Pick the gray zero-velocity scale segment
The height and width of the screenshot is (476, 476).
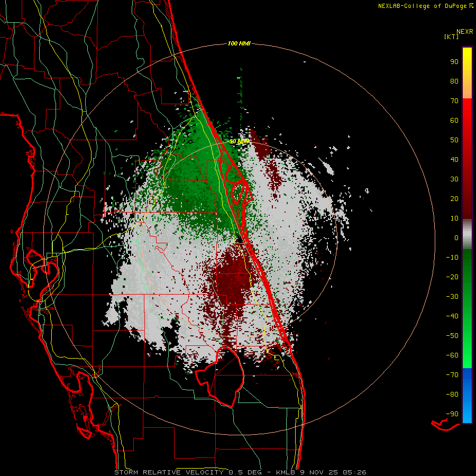click(x=467, y=234)
